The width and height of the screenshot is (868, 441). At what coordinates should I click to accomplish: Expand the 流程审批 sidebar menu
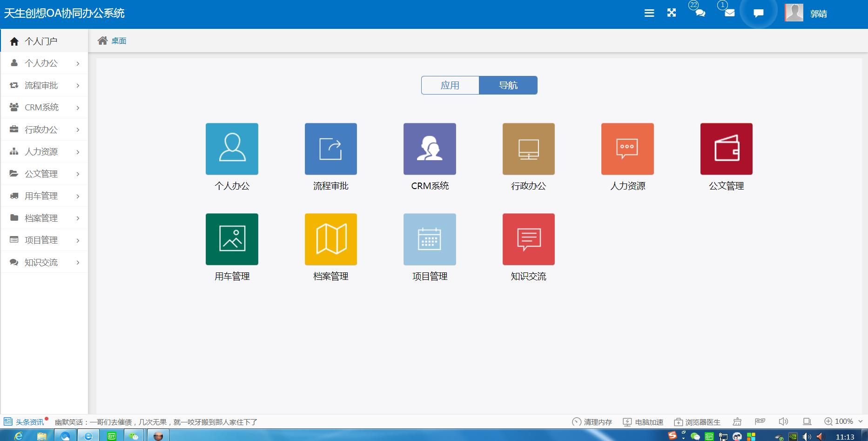(44, 85)
